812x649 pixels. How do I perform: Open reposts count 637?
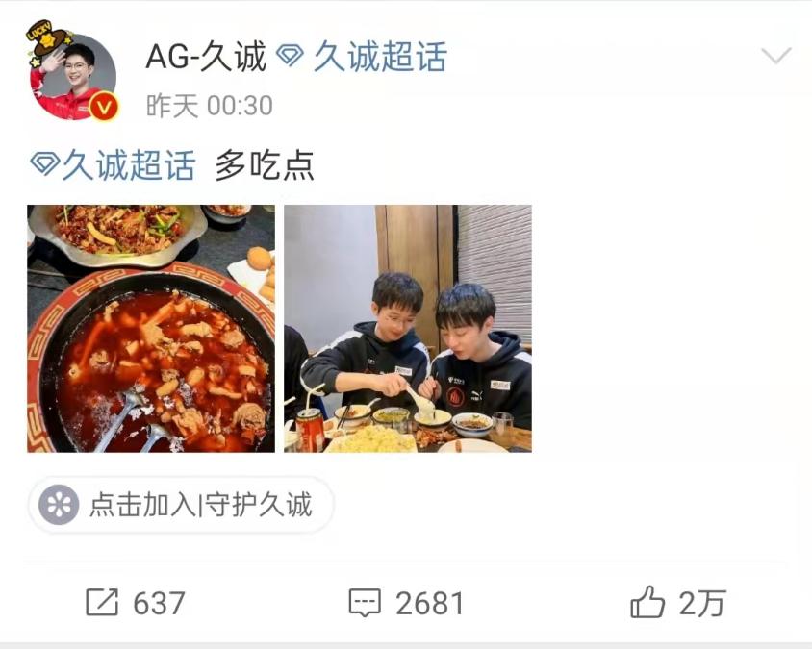[x=159, y=604]
